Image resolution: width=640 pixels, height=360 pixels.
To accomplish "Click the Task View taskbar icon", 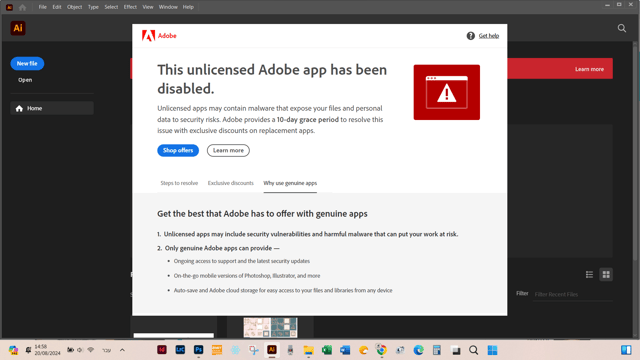I will 456,350.
